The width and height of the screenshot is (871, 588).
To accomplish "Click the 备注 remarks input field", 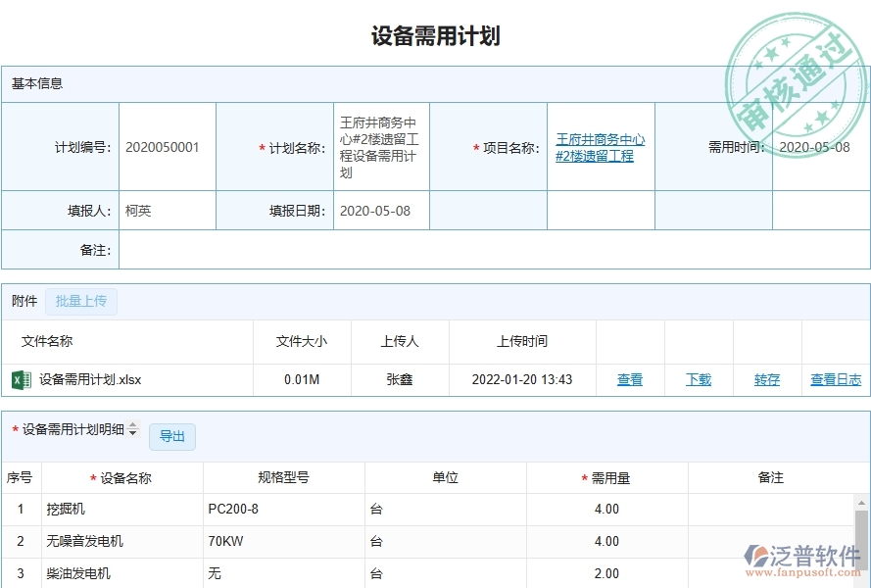I will 490,250.
